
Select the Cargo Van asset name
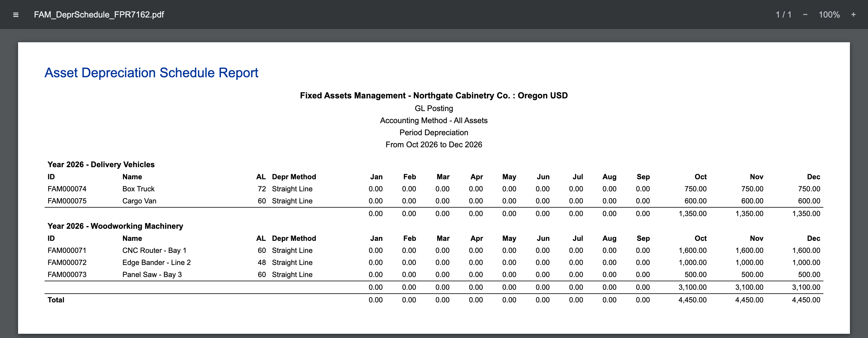(x=139, y=201)
